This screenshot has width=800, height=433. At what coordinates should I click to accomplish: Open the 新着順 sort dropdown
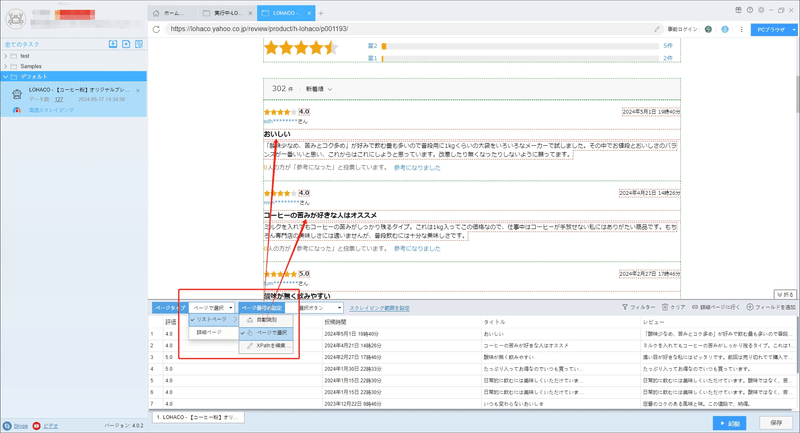(319, 89)
